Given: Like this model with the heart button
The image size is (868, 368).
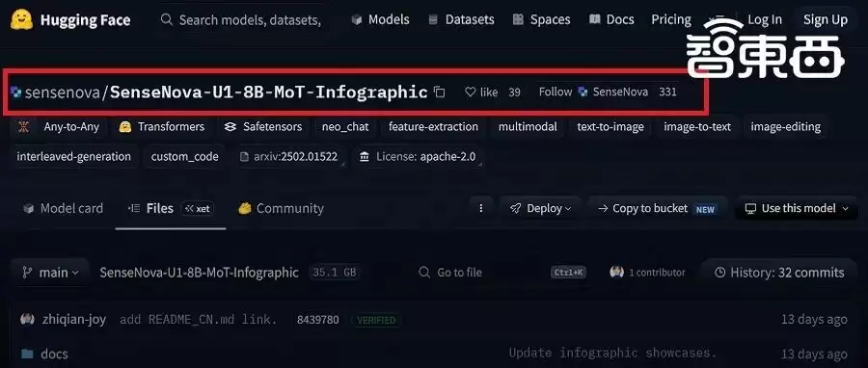Looking at the screenshot, I should (x=481, y=92).
